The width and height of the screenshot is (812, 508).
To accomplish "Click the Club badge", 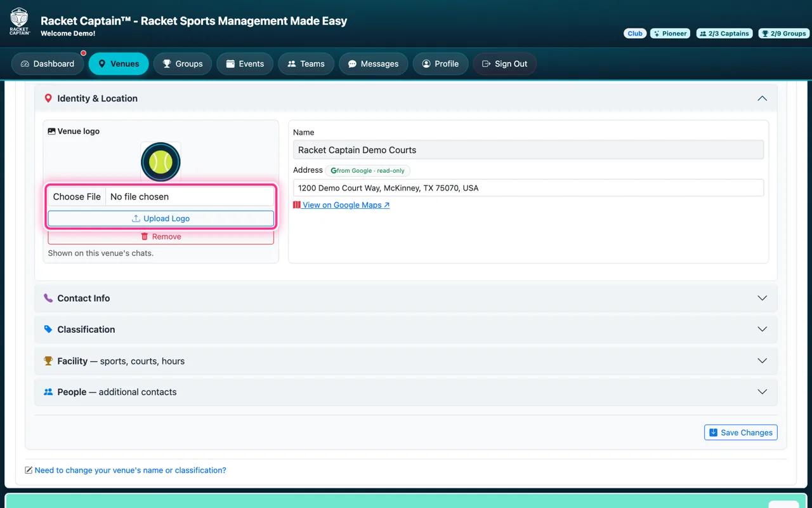I will pyautogui.click(x=635, y=34).
